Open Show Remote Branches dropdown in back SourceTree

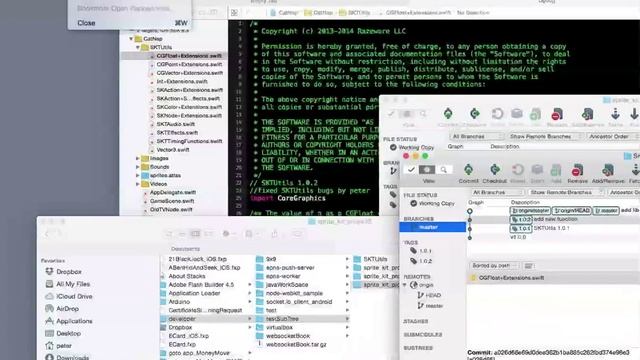click(545, 136)
